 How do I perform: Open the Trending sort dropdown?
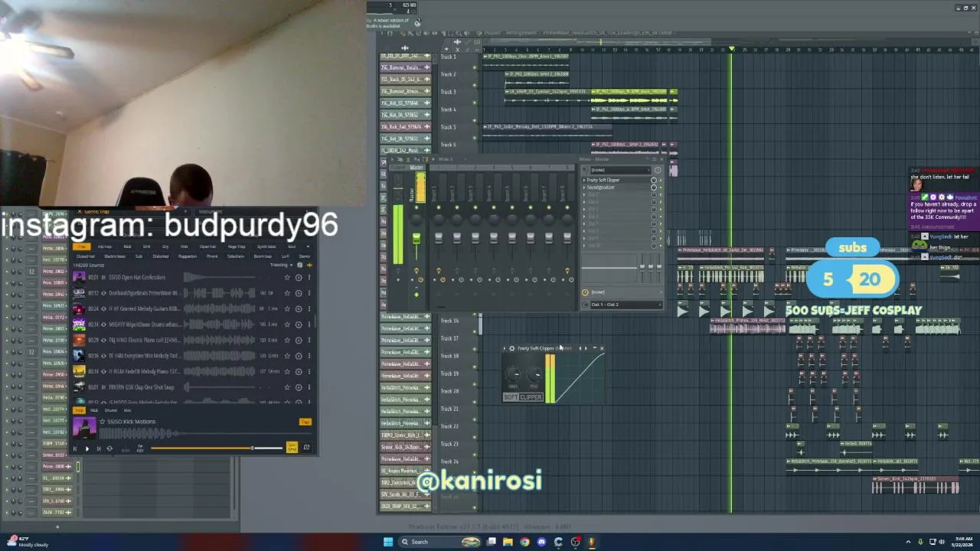(280, 266)
